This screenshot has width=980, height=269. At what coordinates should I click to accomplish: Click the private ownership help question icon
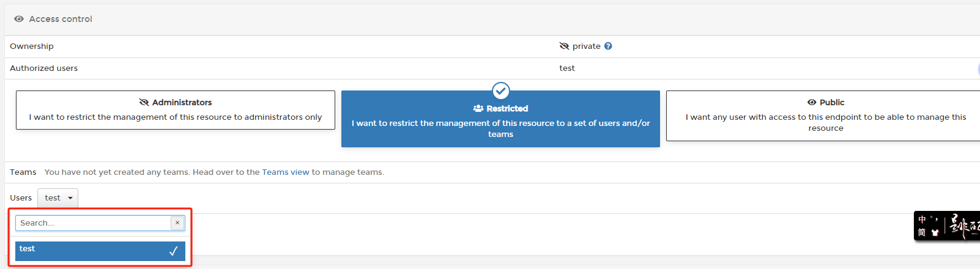(x=608, y=46)
